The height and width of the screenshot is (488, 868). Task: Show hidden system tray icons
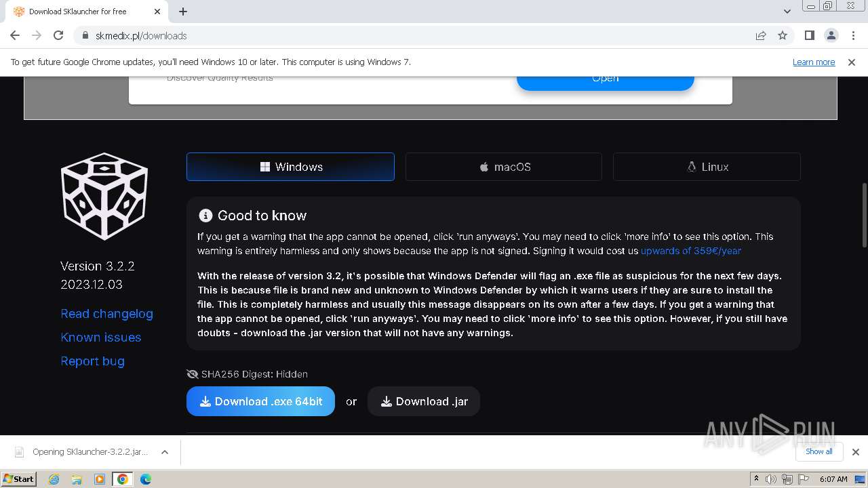click(756, 479)
